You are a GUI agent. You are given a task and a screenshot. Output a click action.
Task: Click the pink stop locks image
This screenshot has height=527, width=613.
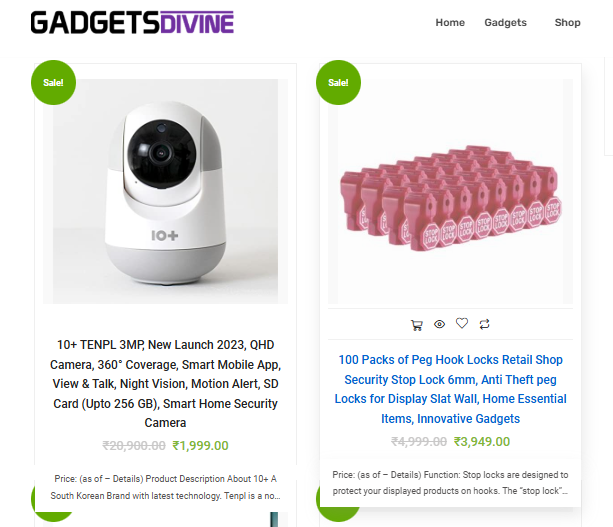450,192
